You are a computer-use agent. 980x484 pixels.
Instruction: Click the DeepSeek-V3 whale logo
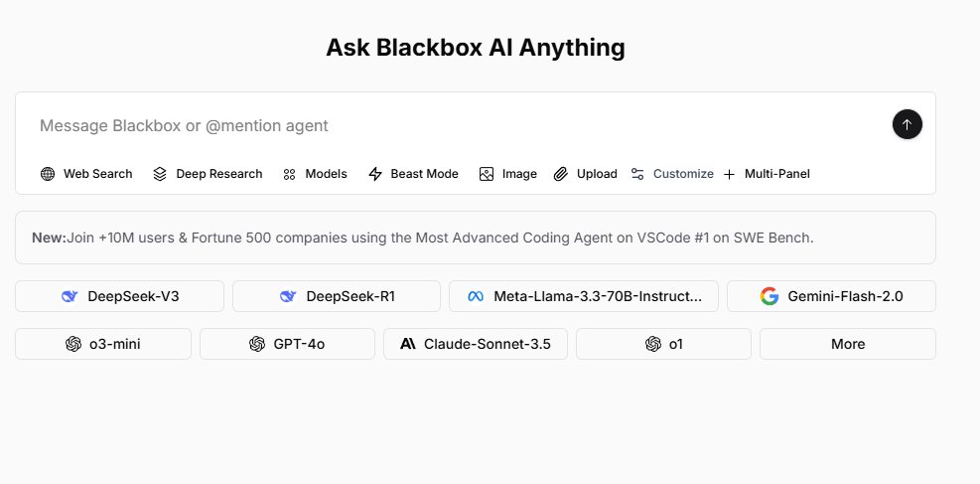click(x=70, y=296)
